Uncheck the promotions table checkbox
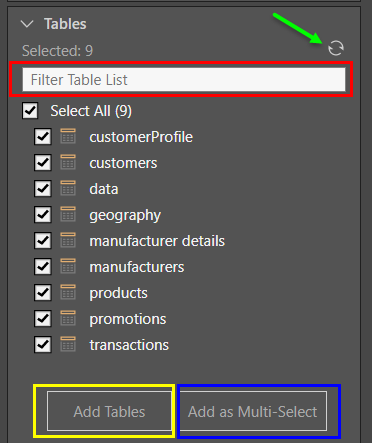The width and height of the screenshot is (372, 443). 43,318
